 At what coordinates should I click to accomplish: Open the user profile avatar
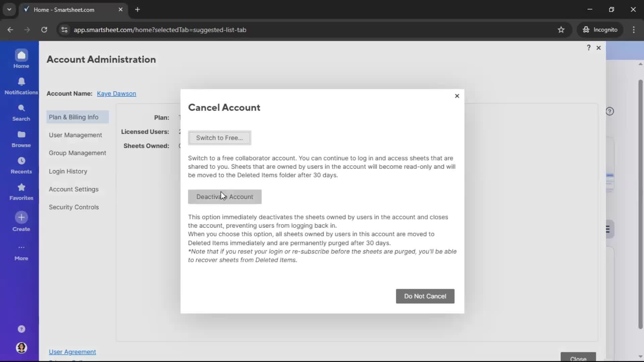point(21,348)
